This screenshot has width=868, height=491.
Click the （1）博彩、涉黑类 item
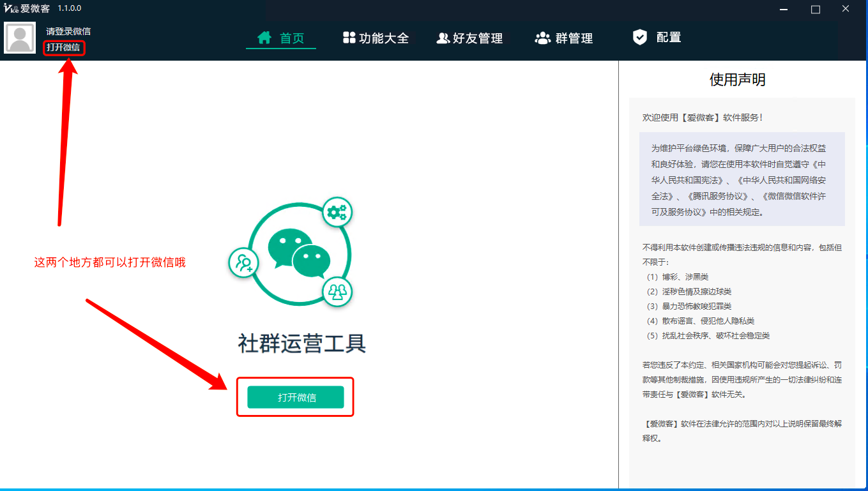tap(676, 276)
